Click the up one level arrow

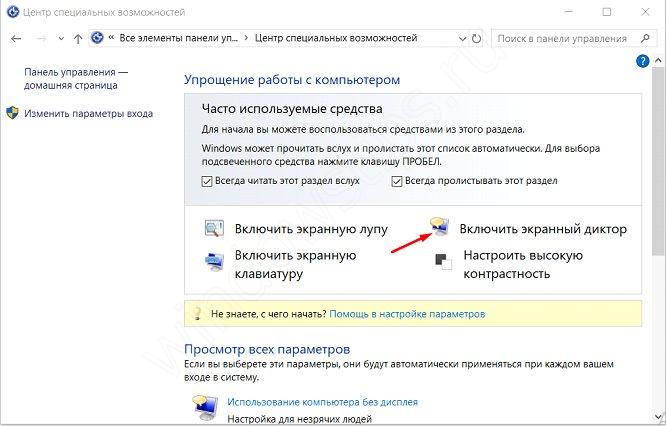(x=78, y=39)
